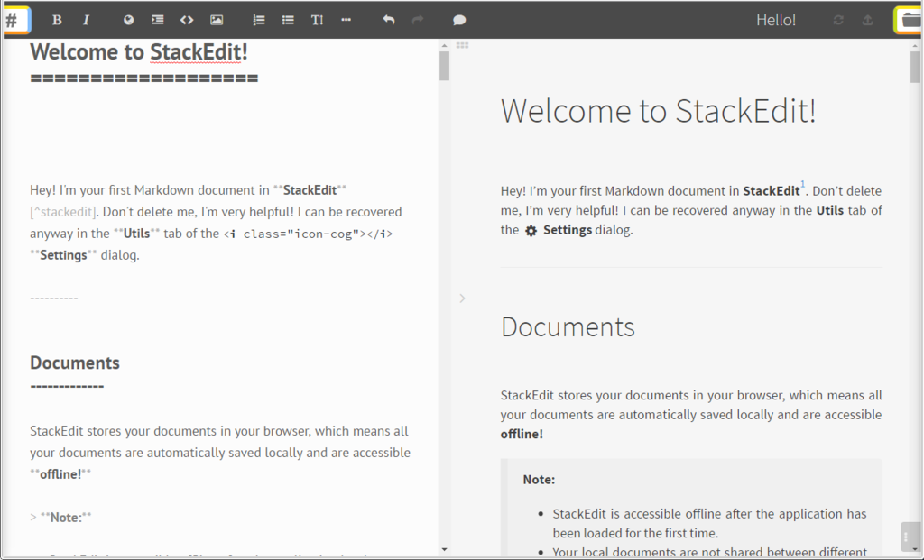This screenshot has width=924, height=560.
Task: Publish the document with upload icon
Action: click(867, 20)
